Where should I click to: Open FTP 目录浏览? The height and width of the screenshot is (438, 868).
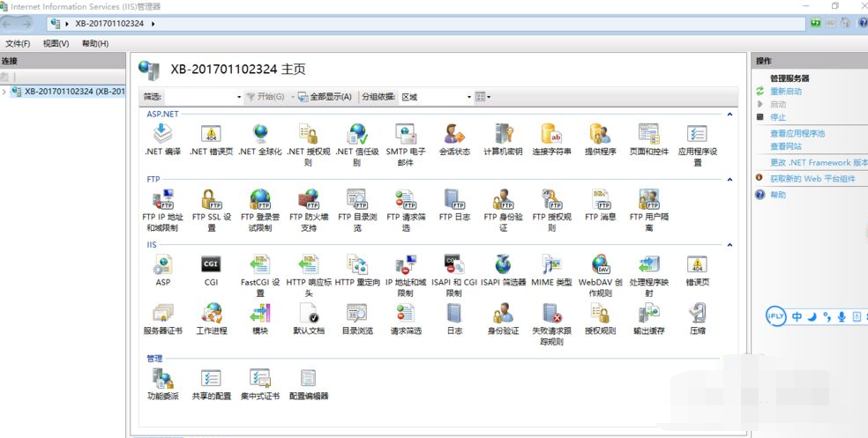point(357,210)
